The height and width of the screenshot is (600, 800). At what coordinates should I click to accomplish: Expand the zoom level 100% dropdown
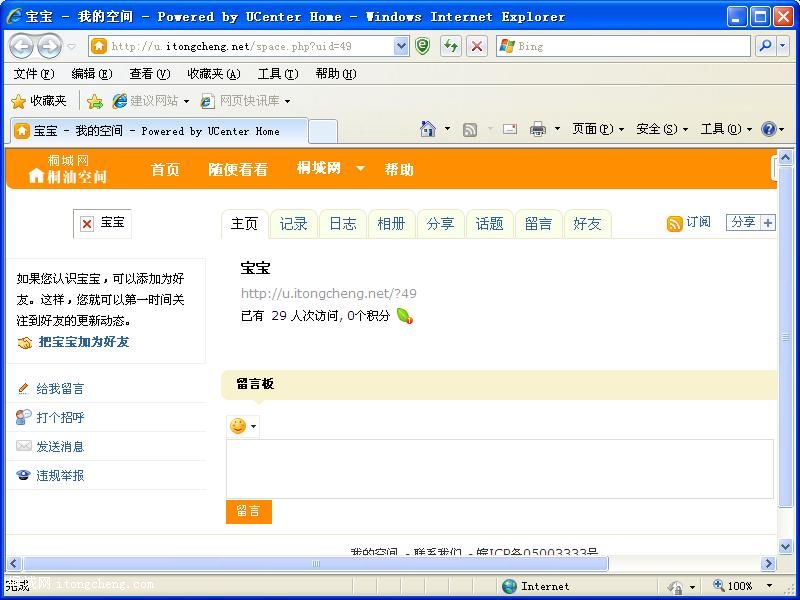[769, 586]
